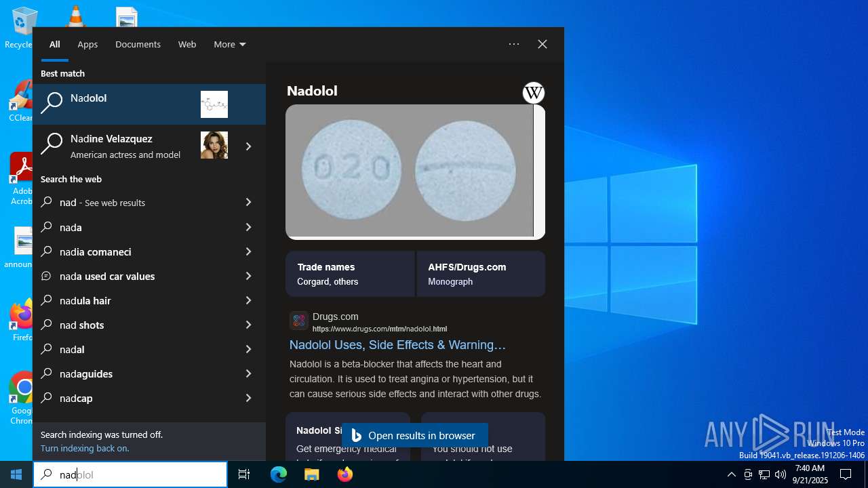Expand the nadia comaneci suggestion arrow
868x488 pixels.
click(248, 251)
